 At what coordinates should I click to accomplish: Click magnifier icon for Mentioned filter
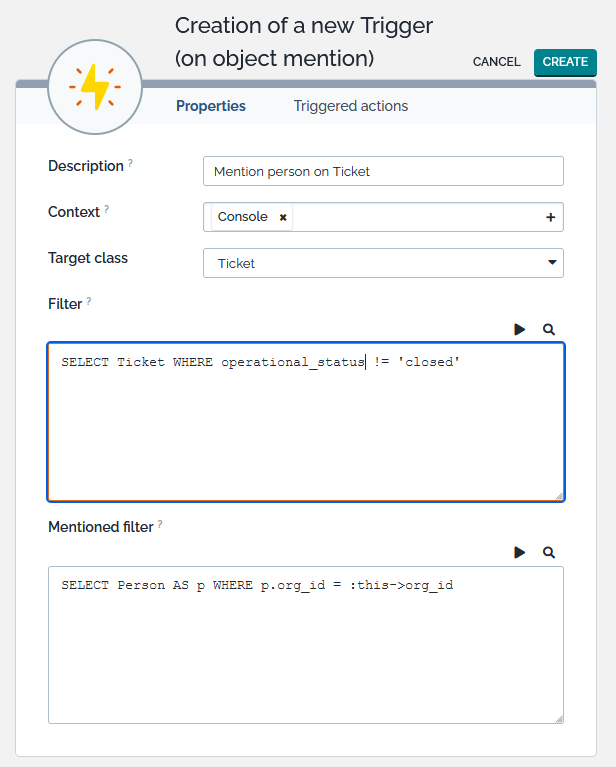pyautogui.click(x=549, y=552)
